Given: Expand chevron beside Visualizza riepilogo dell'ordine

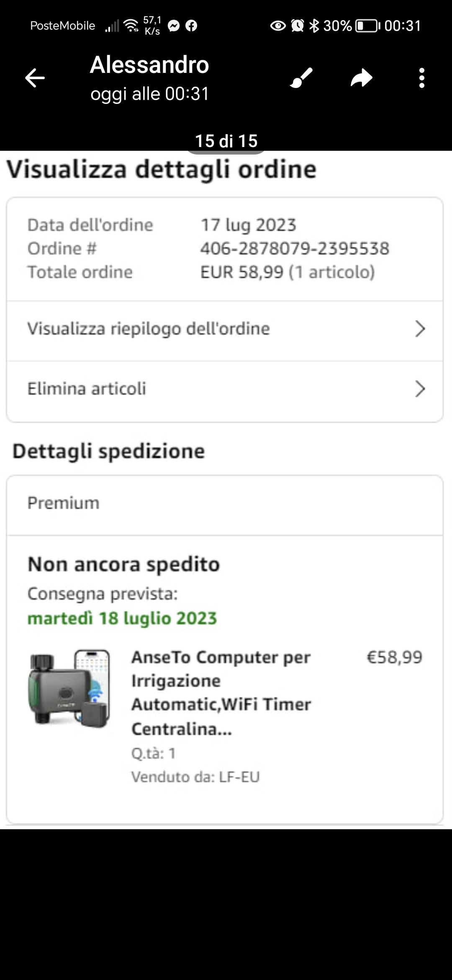Looking at the screenshot, I should pyautogui.click(x=420, y=329).
